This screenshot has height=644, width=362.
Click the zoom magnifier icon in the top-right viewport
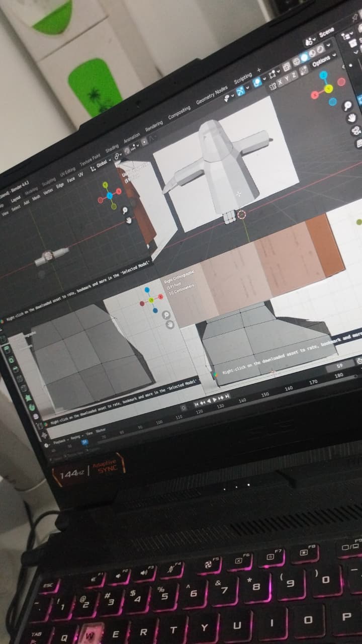[x=347, y=106]
